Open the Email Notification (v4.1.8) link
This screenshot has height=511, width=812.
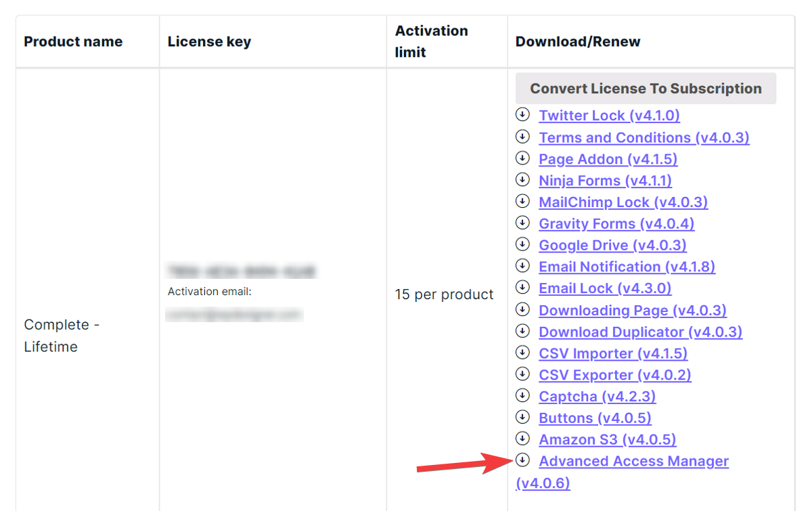coord(627,267)
